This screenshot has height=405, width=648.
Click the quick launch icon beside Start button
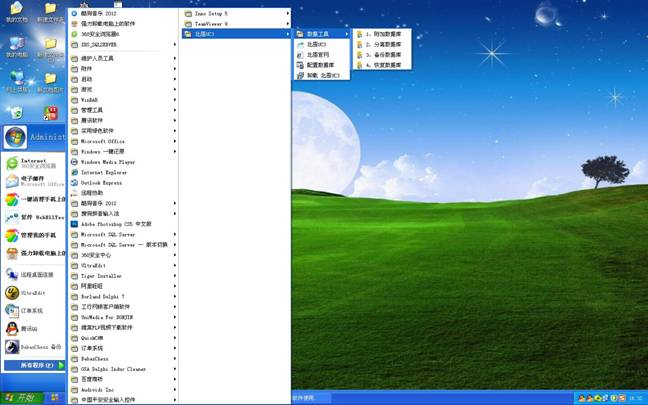(55, 398)
